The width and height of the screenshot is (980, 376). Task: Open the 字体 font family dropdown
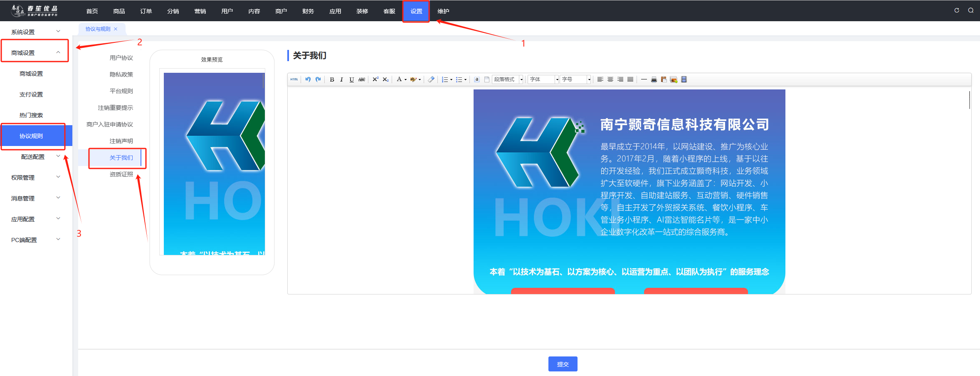click(543, 79)
